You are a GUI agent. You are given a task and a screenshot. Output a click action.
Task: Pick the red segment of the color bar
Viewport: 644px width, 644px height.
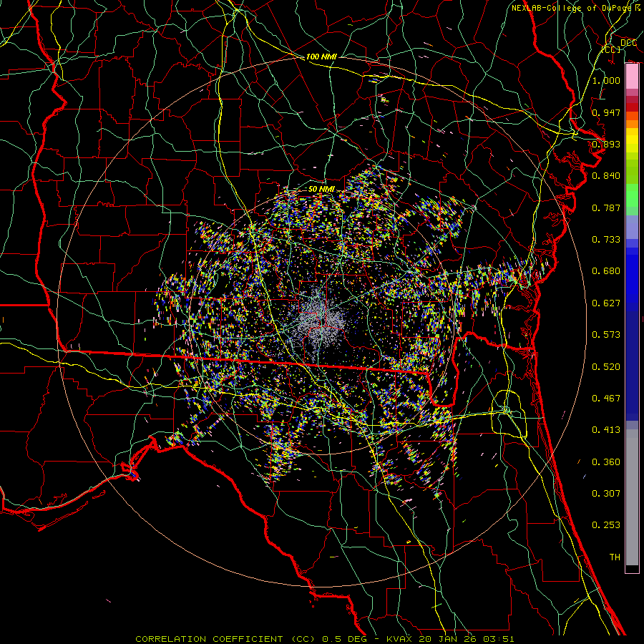click(x=632, y=107)
